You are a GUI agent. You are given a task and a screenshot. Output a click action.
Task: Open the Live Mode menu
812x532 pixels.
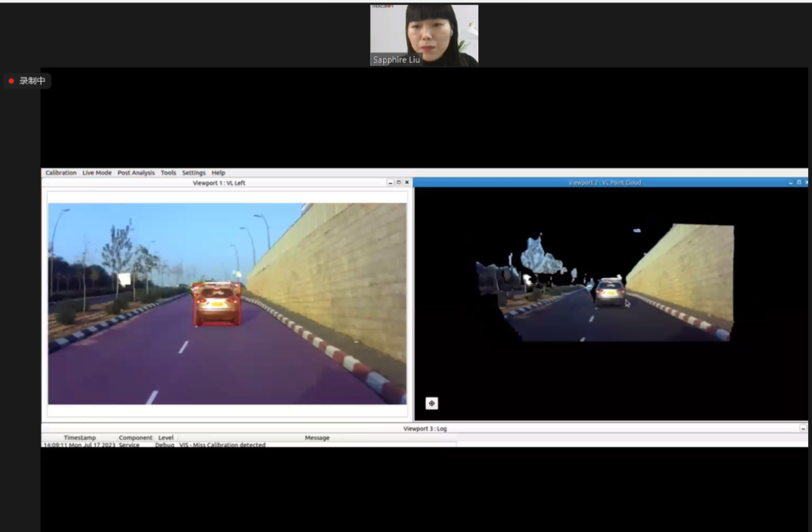(97, 173)
